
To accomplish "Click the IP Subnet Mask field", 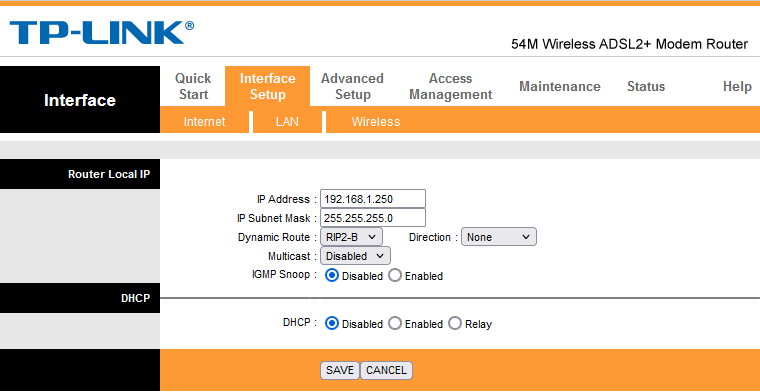I will [x=373, y=218].
